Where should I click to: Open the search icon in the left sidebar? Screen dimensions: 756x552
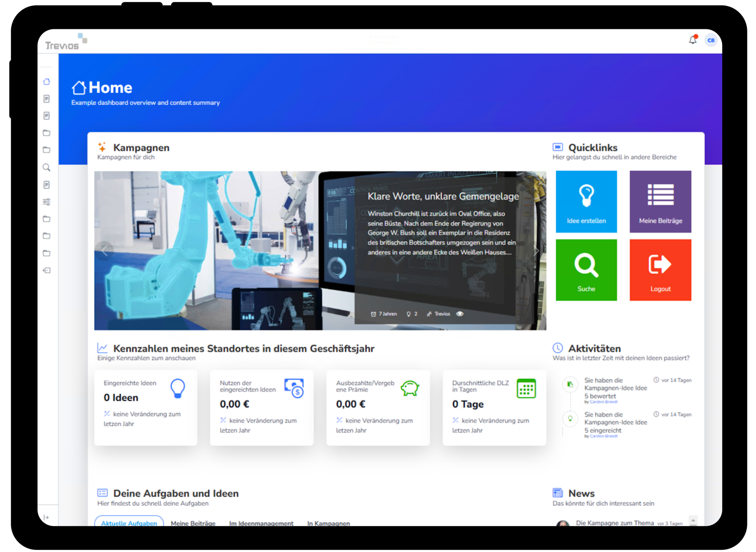[47, 167]
